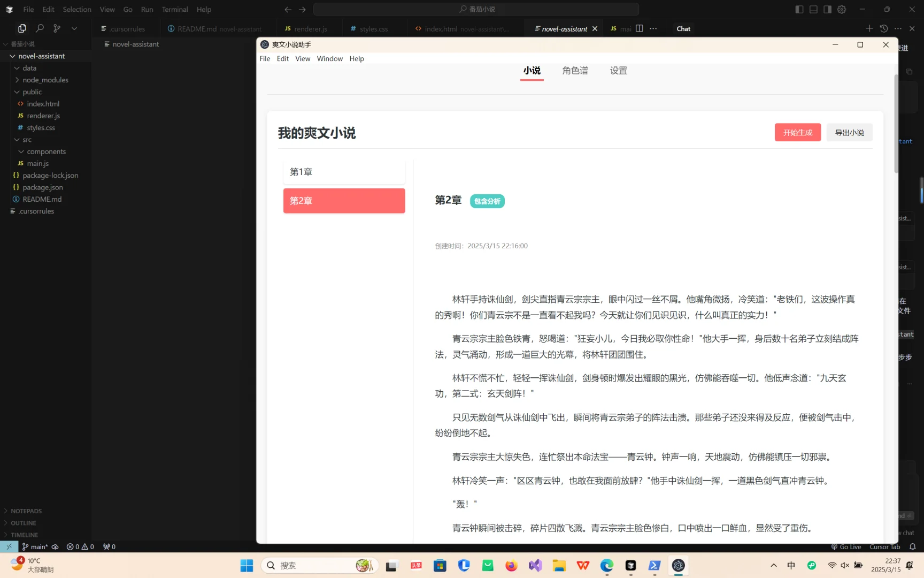Viewport: 924px width, 578px height.
Task: Open the Explorer view in the activity bar
Action: pos(22,28)
